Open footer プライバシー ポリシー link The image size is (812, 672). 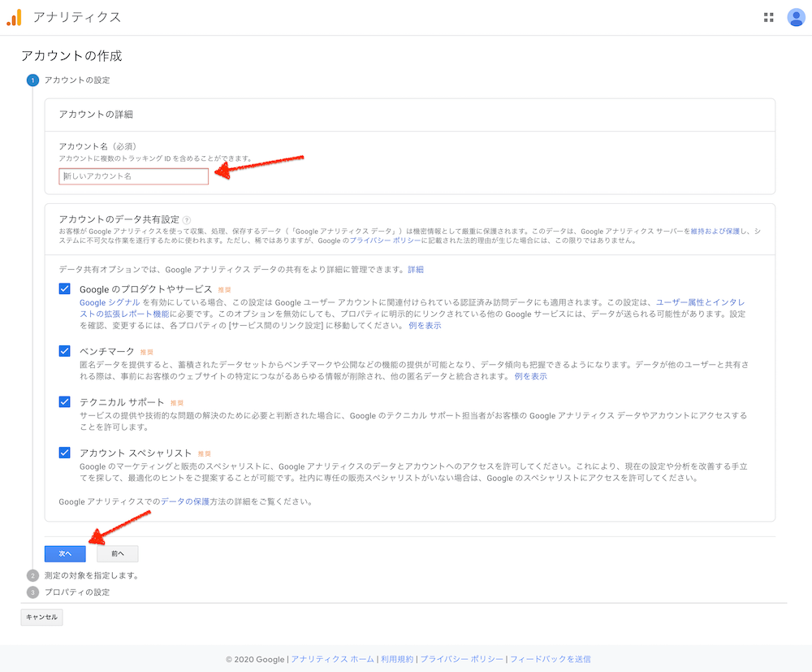461,659
